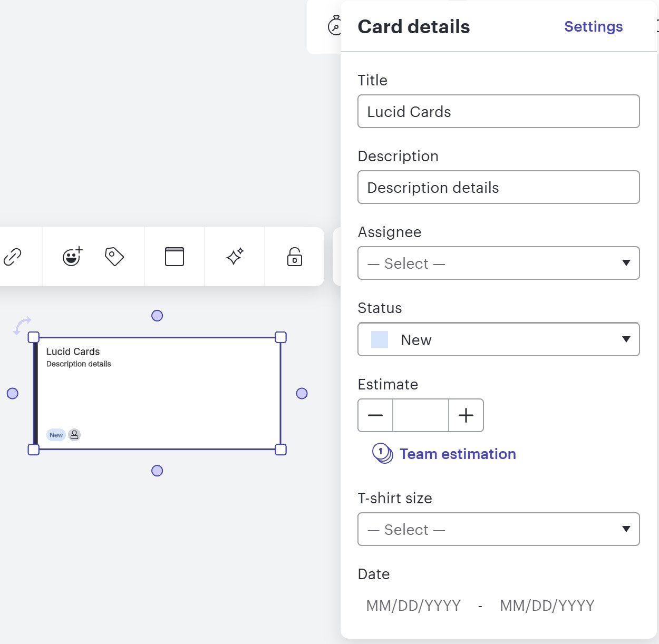
Task: Click the container/frame icon in the toolbar
Action: click(x=174, y=257)
